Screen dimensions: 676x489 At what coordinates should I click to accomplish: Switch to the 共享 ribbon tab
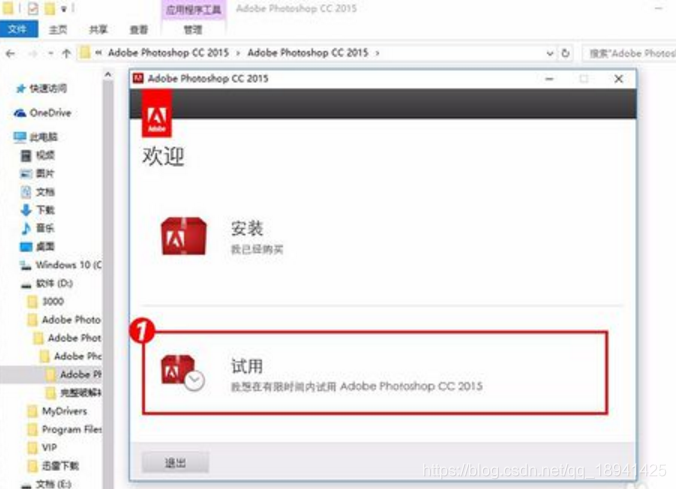coord(98,30)
